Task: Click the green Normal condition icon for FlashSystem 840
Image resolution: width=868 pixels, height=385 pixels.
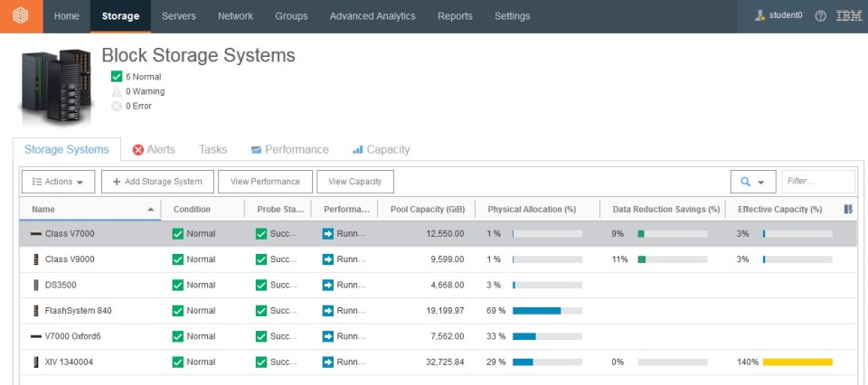Action: point(178,311)
